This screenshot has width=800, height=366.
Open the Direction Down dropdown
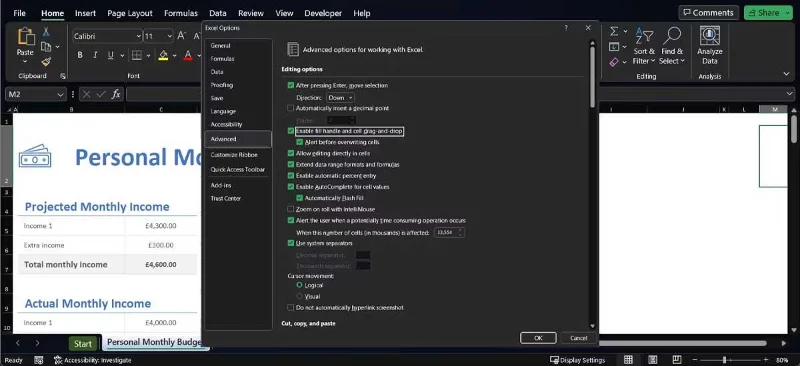coord(340,97)
